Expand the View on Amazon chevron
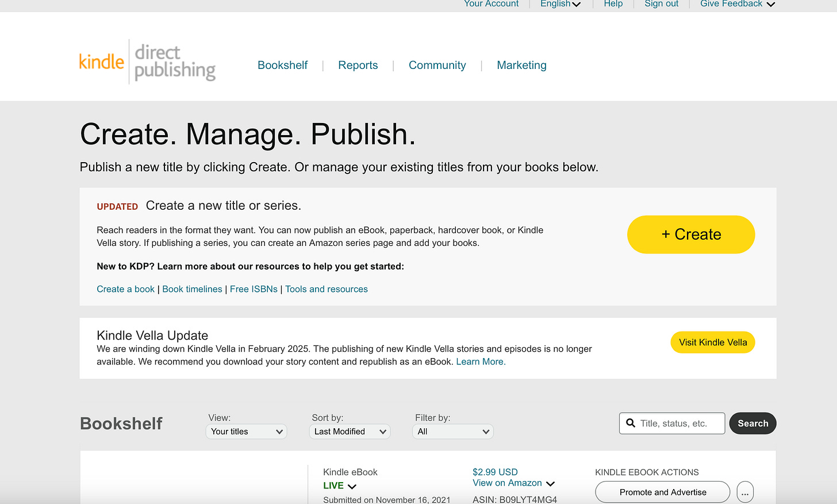Image resolution: width=837 pixels, height=504 pixels. click(x=550, y=483)
